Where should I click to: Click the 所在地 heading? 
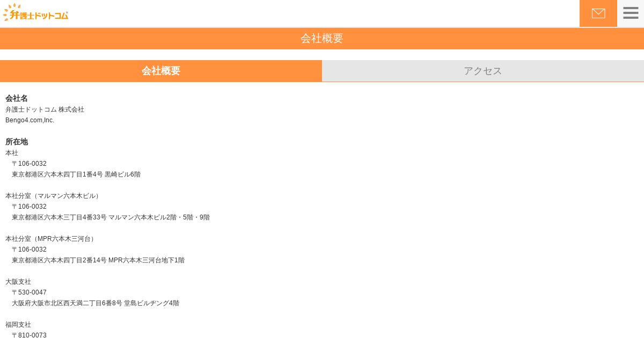click(17, 142)
